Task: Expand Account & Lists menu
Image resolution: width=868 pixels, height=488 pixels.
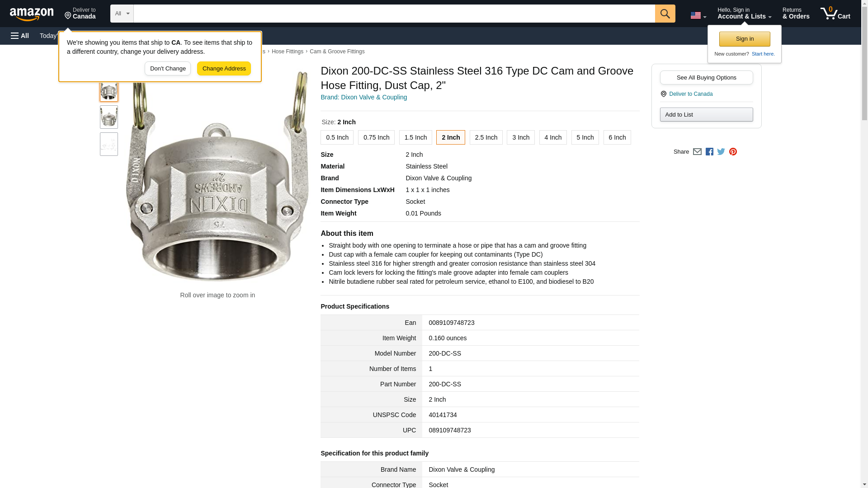Action: (x=744, y=14)
